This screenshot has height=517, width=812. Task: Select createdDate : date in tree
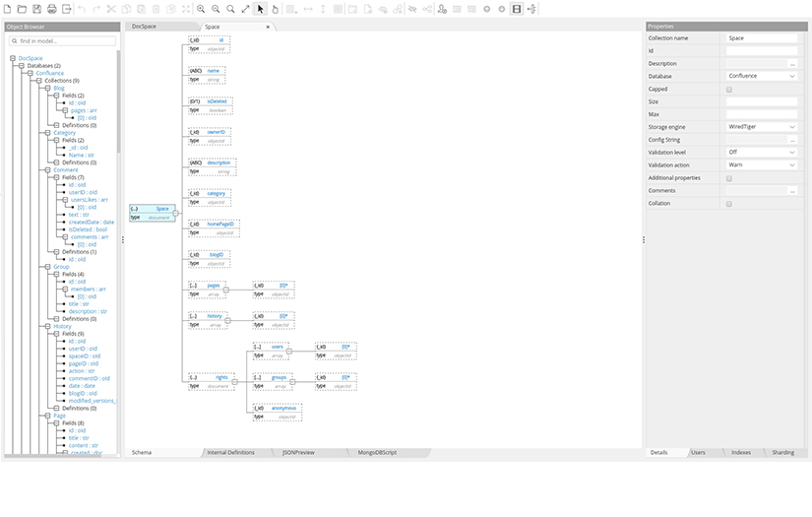tap(92, 223)
